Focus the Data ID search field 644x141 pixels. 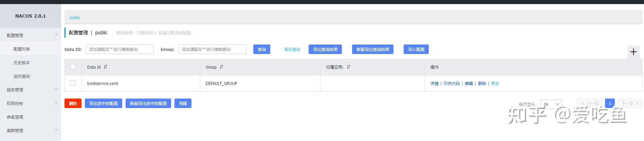(x=120, y=49)
